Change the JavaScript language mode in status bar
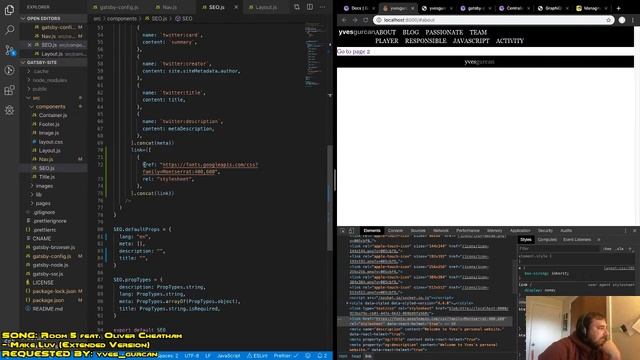 229,356
